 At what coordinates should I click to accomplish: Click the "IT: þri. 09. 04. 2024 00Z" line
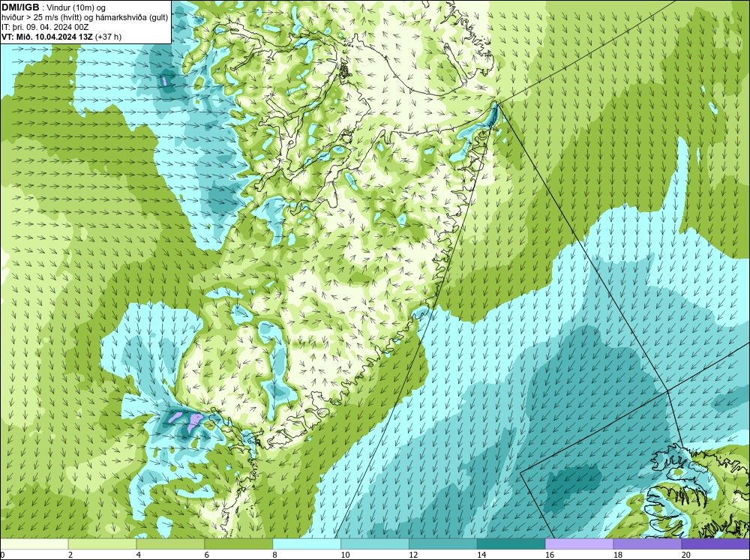[x=45, y=27]
